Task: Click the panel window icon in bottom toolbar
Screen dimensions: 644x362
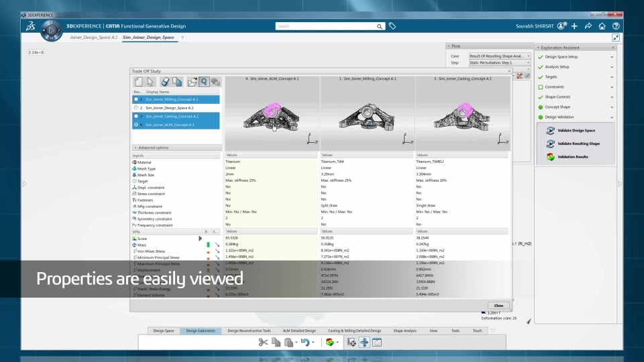Action: pyautogui.click(x=377, y=343)
